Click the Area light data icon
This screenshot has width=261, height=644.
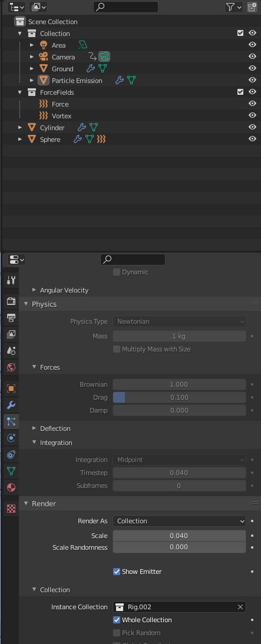[x=83, y=45]
